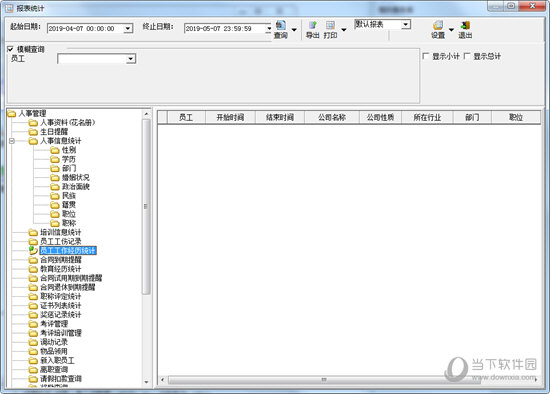The width and height of the screenshot is (550, 394).
Task: Open the 籍贯 folder node
Action: (x=63, y=205)
